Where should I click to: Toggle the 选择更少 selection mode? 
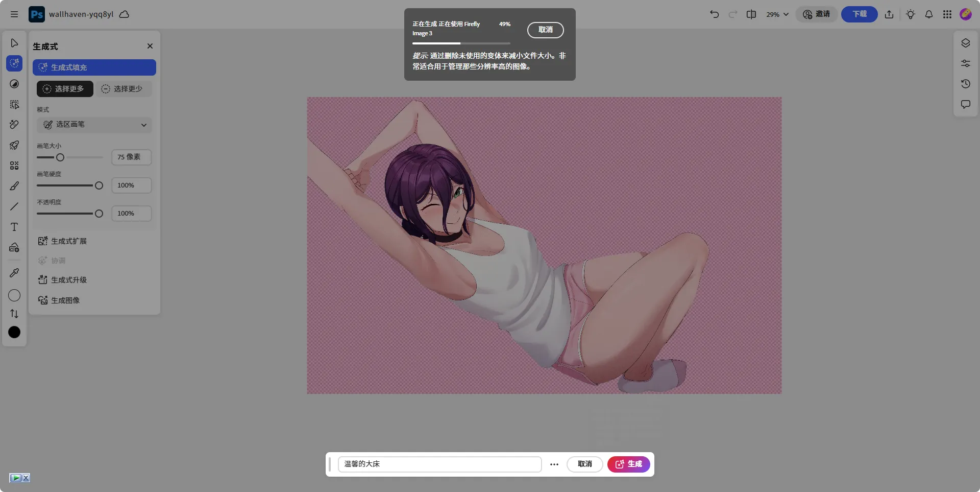(x=123, y=88)
